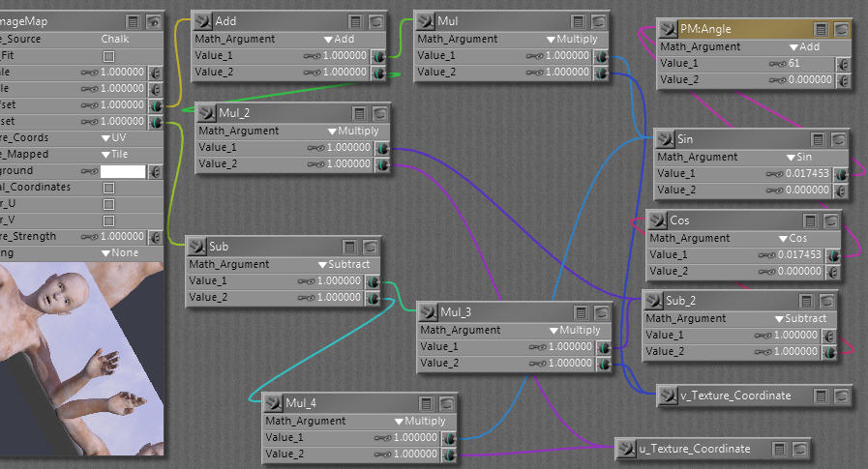Open the ImageMap node's options menu icon

pos(133,21)
